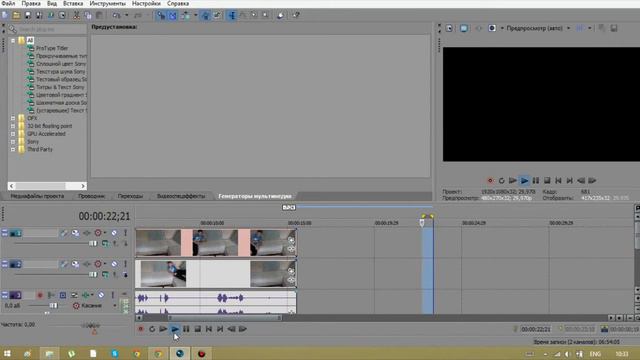Collapse the All folder in generators tree
Image resolution: width=640 pixels, height=360 pixels.
(13, 40)
